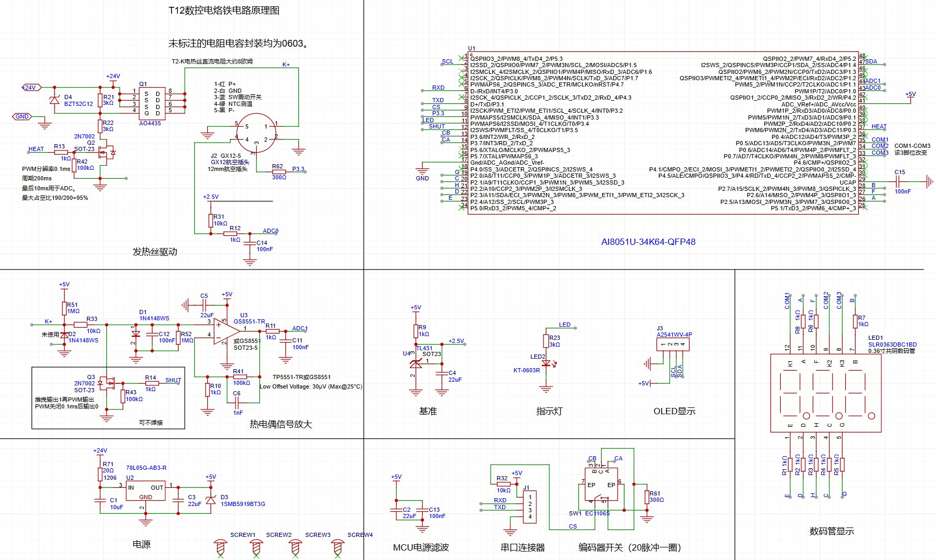Select the R32 10kΩ resistor near J1
Image resolution: width=936 pixels, height=560 pixels.
503,484
